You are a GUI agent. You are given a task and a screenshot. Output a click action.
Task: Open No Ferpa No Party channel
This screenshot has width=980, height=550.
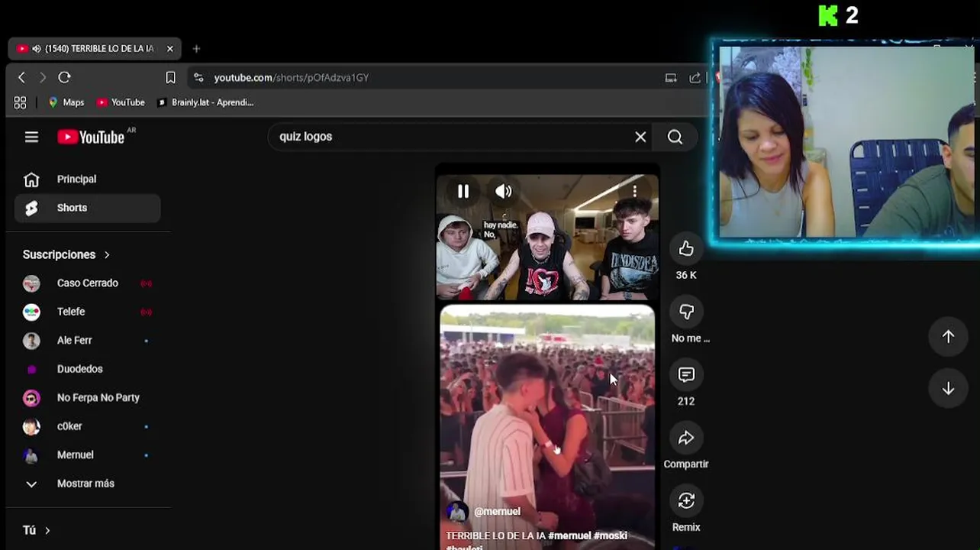(x=88, y=398)
